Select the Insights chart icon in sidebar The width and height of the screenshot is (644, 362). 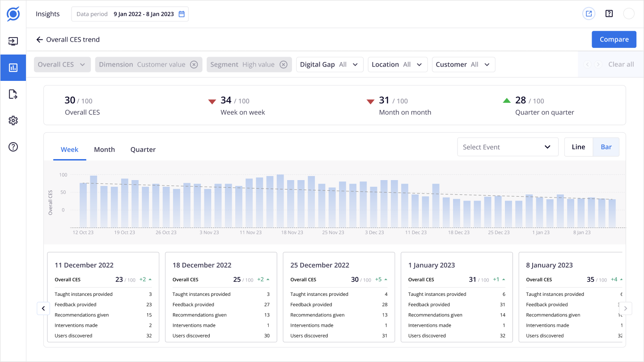[x=13, y=67]
